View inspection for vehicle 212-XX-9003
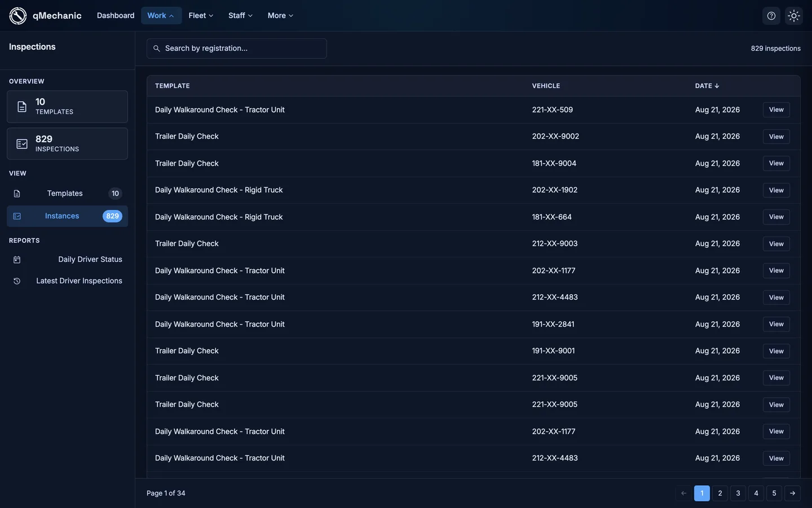The height and width of the screenshot is (508, 812). (776, 244)
